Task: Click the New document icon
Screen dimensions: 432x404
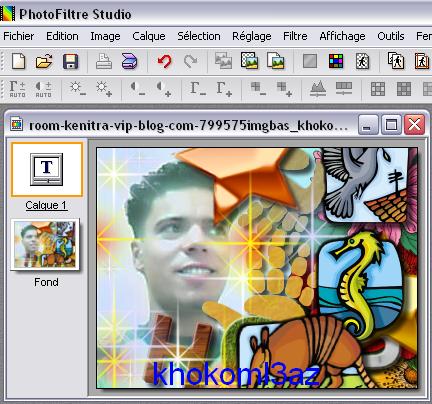Action: (x=18, y=61)
